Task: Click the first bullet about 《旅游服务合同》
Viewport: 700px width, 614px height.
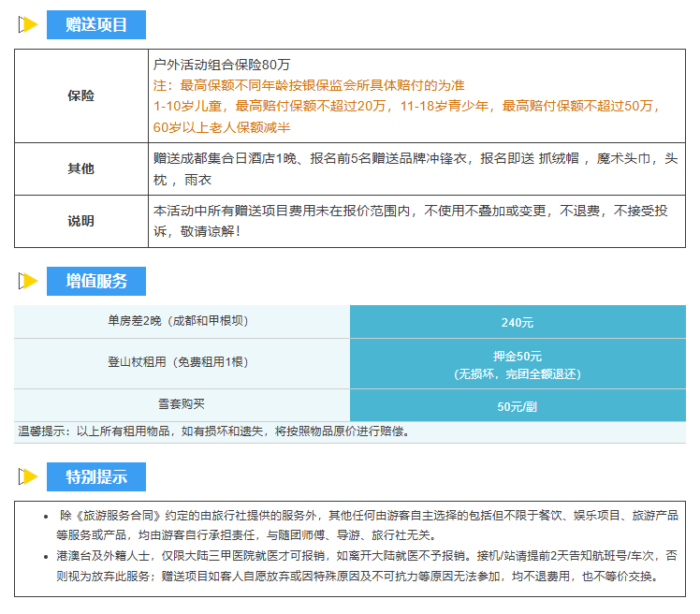Action: point(367,525)
